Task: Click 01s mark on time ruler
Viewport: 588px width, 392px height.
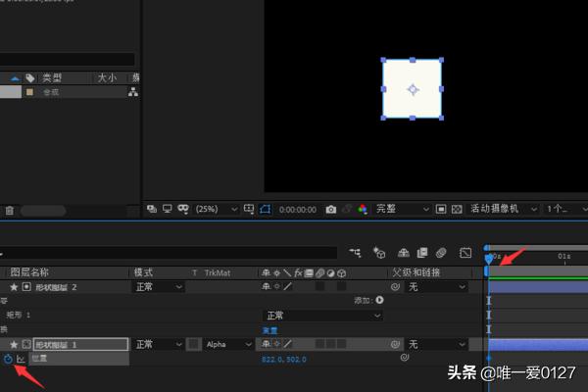Action: [x=564, y=256]
